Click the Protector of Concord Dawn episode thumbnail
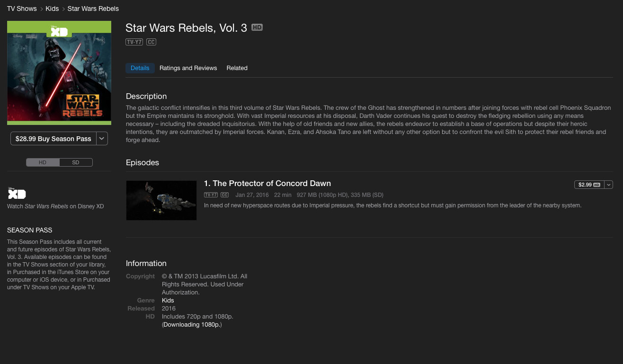The width and height of the screenshot is (623, 364). click(161, 200)
